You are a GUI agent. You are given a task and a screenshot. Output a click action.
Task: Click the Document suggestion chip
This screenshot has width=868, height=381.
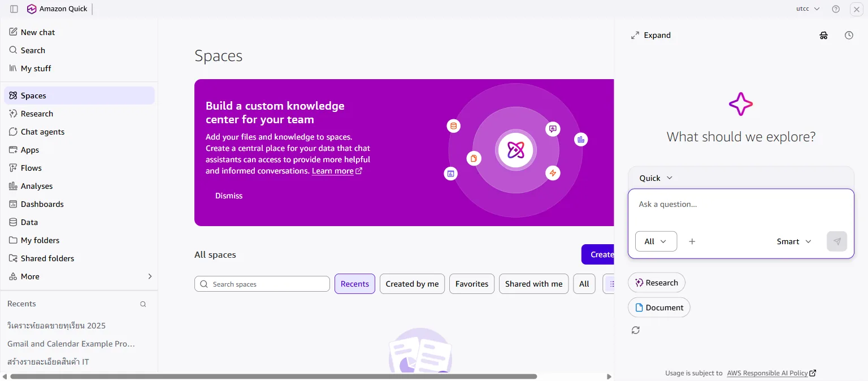click(x=659, y=308)
